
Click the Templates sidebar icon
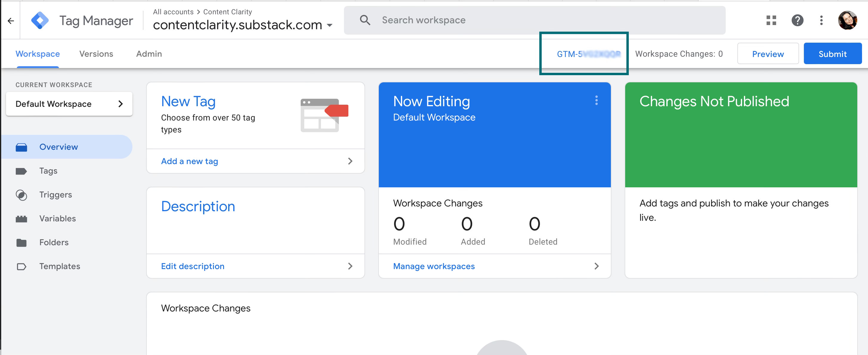pyautogui.click(x=21, y=267)
